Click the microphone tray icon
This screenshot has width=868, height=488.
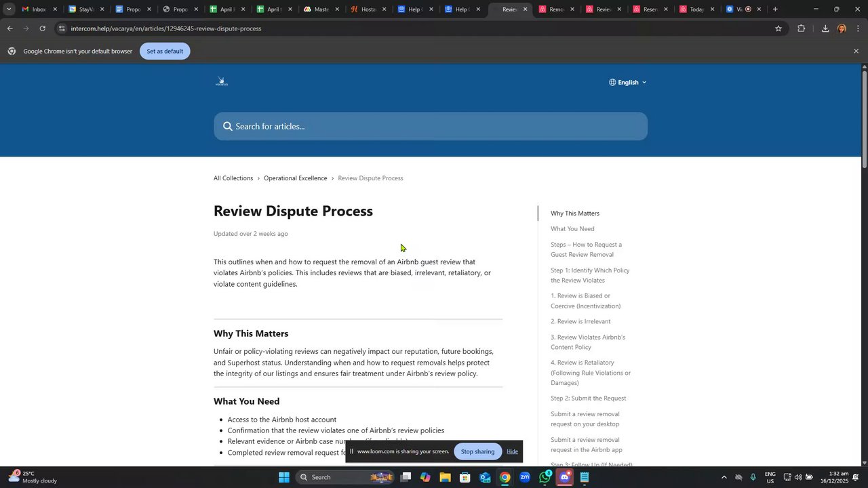coord(753,477)
